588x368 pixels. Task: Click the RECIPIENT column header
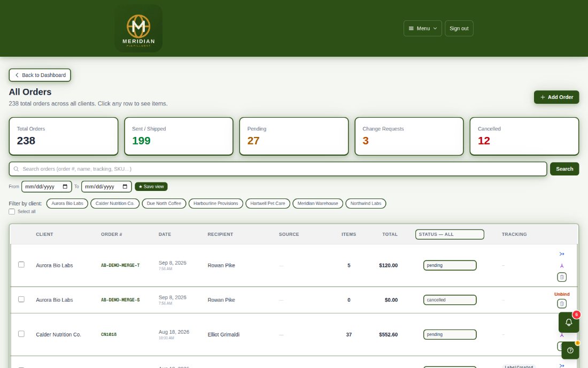point(220,234)
